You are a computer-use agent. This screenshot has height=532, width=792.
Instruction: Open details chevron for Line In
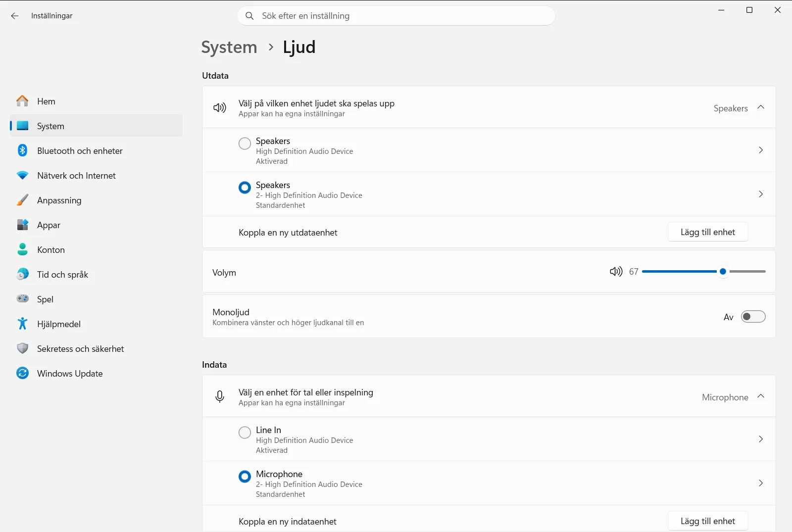(761, 439)
